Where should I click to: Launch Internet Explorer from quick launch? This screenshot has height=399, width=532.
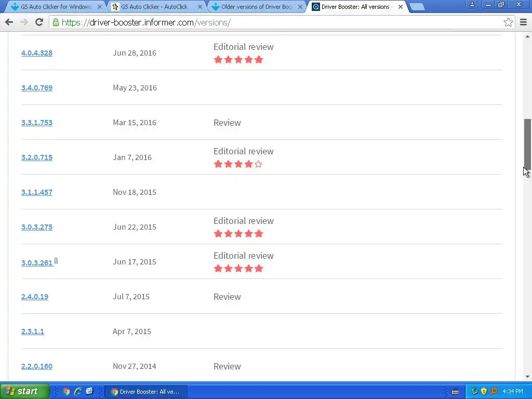(78, 391)
